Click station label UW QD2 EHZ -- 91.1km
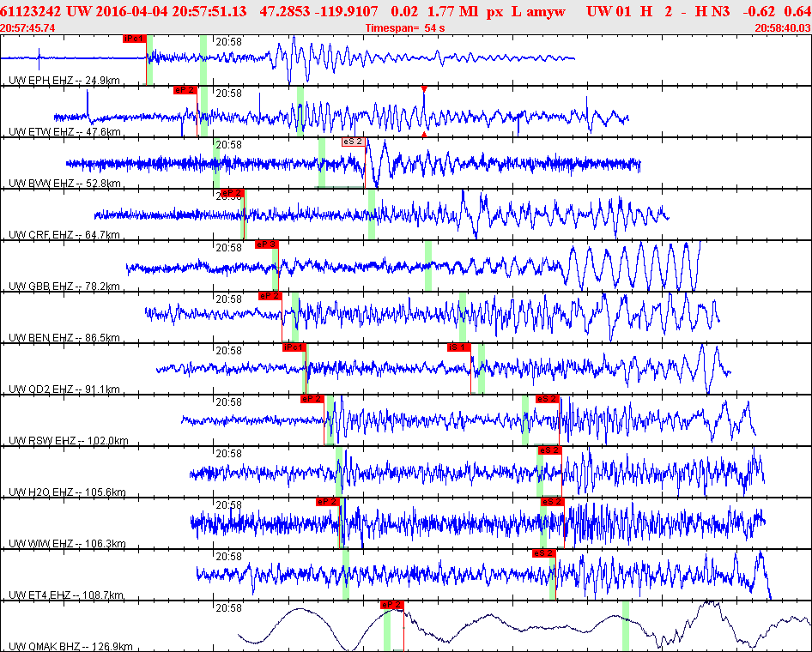 pyautogui.click(x=64, y=389)
